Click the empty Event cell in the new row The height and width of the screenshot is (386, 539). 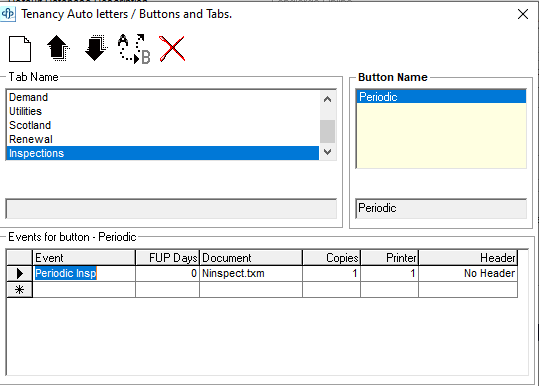pyautogui.click(x=84, y=290)
